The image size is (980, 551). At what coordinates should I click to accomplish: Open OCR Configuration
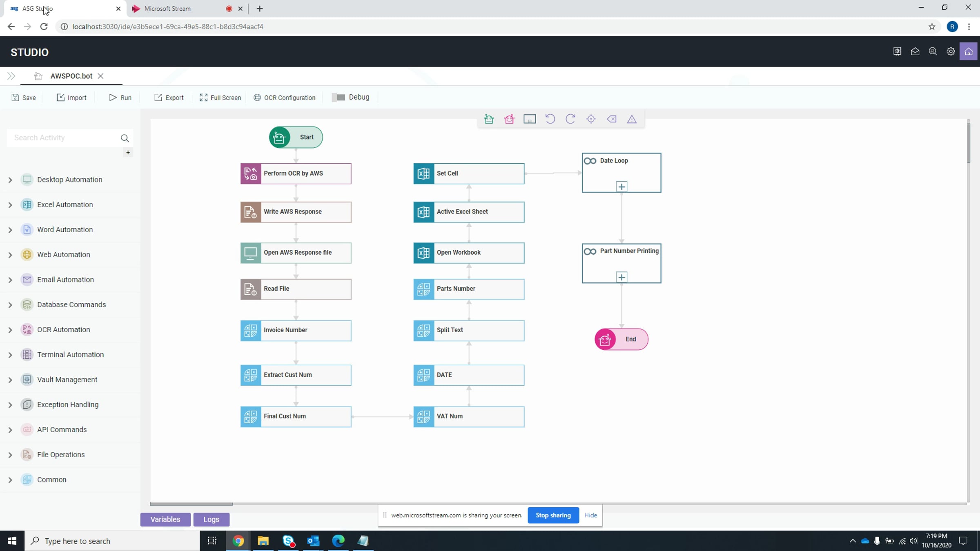point(285,98)
